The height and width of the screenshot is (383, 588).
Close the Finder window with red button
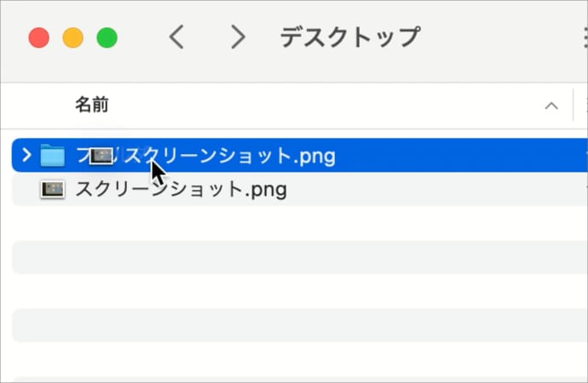pyautogui.click(x=38, y=37)
